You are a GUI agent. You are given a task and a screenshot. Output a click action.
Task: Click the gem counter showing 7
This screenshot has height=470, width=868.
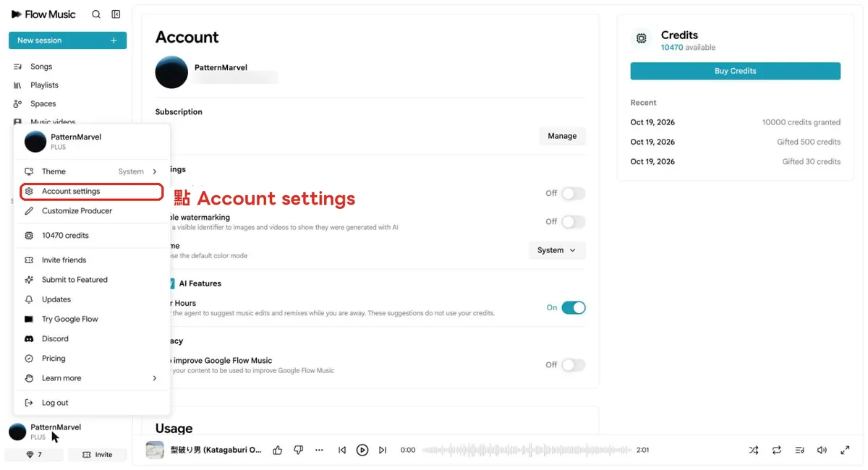click(34, 455)
